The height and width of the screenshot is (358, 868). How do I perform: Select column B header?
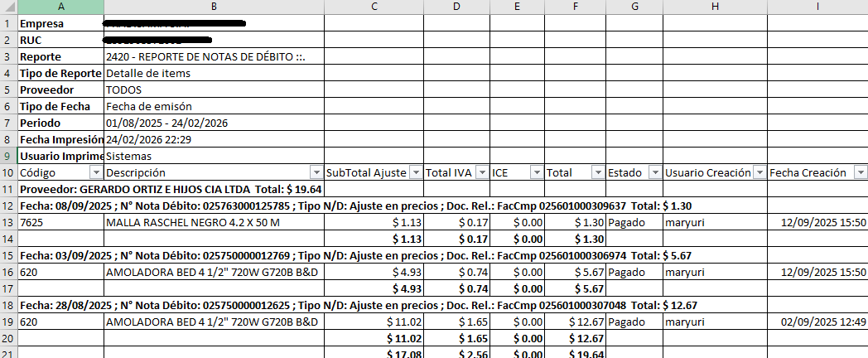coord(214,7)
